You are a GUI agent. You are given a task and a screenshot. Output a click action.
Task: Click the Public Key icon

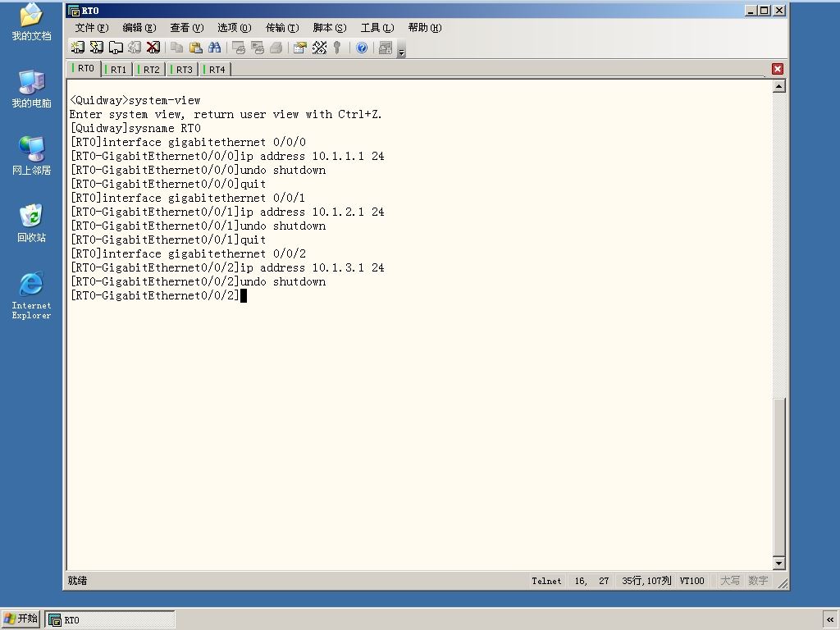pos(337,48)
